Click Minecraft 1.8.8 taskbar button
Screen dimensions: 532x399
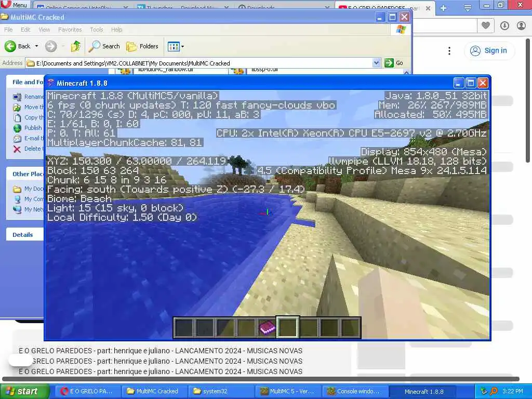click(x=422, y=391)
